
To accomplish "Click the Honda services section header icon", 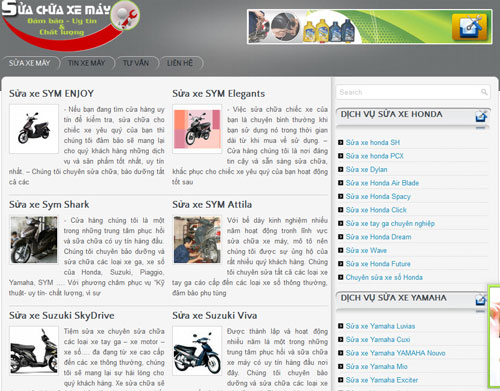I will [481, 116].
